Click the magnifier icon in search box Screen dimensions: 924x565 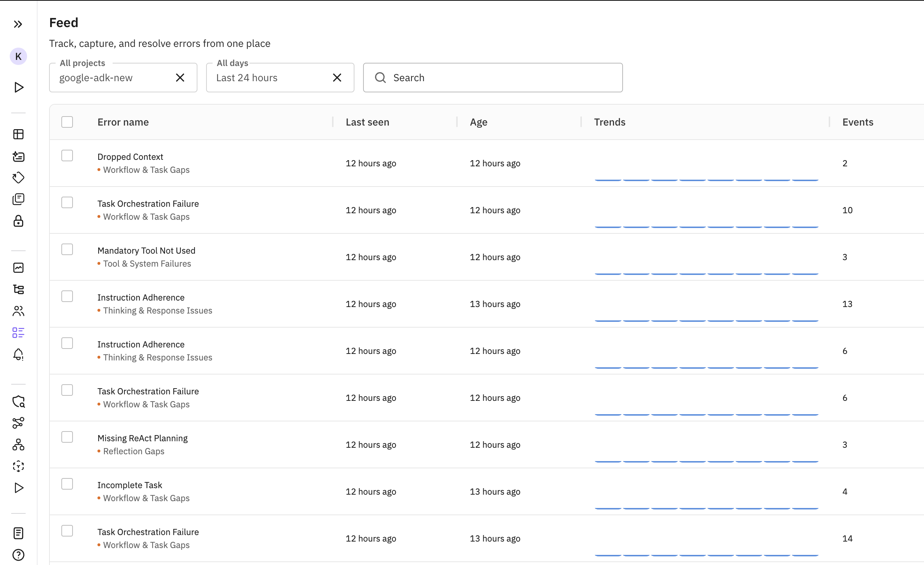click(x=380, y=78)
